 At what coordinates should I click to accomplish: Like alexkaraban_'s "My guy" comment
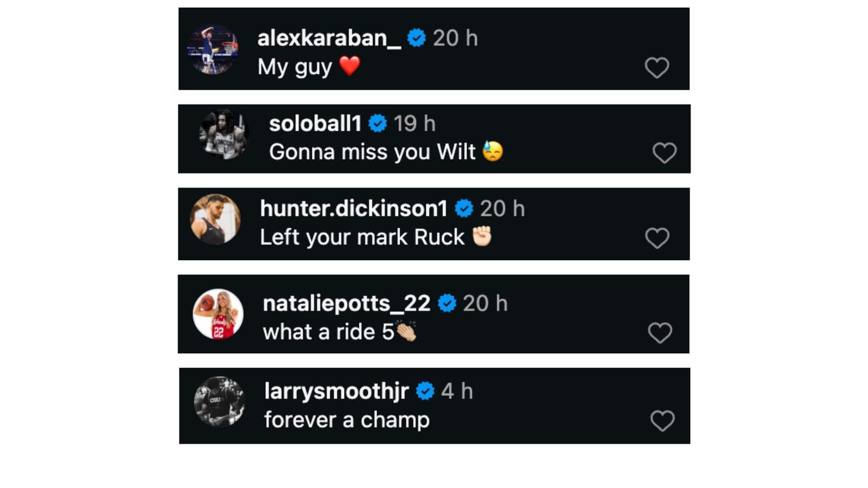[656, 68]
